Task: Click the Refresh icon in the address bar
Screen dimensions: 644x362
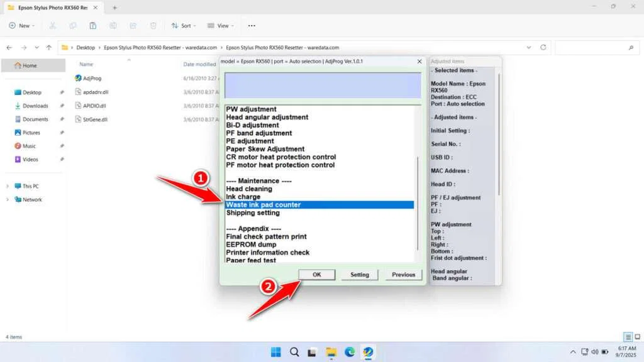Action: point(542,47)
